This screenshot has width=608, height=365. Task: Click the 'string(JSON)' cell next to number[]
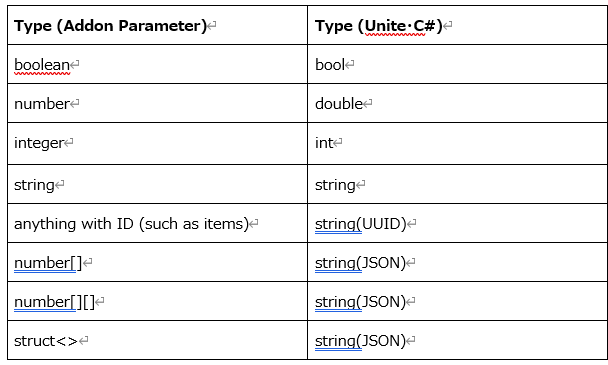[457, 262]
